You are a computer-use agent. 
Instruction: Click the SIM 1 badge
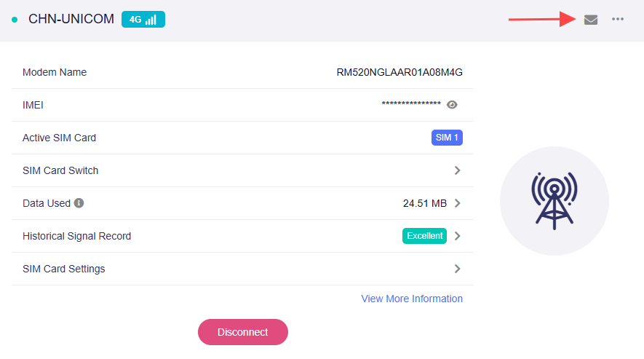point(447,138)
